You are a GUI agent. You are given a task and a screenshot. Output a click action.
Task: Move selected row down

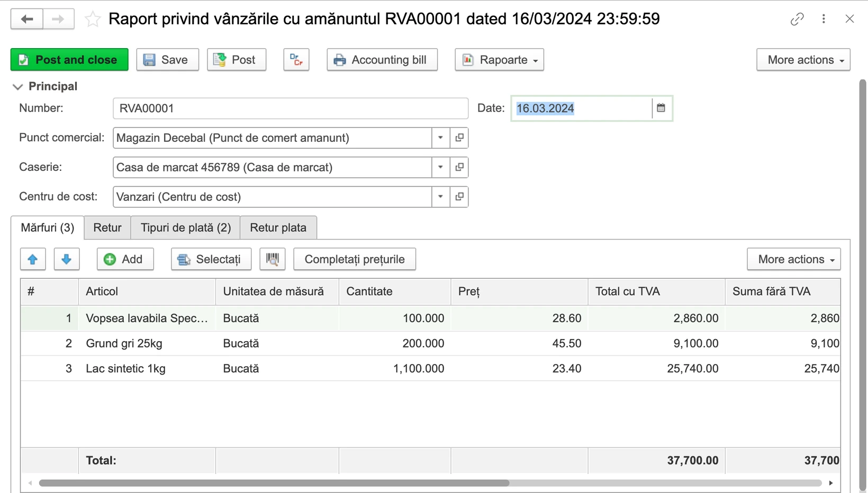[x=67, y=259]
